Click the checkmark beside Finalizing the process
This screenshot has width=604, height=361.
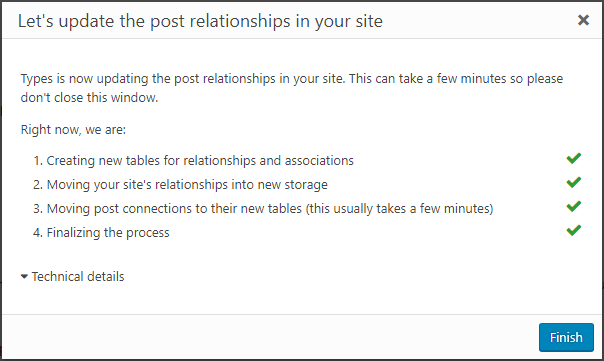[574, 230]
